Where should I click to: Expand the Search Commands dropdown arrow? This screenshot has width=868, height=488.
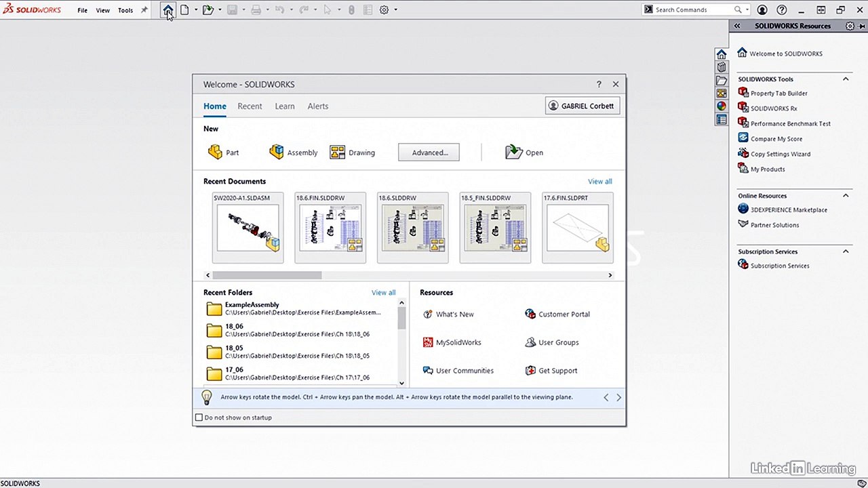(x=747, y=10)
